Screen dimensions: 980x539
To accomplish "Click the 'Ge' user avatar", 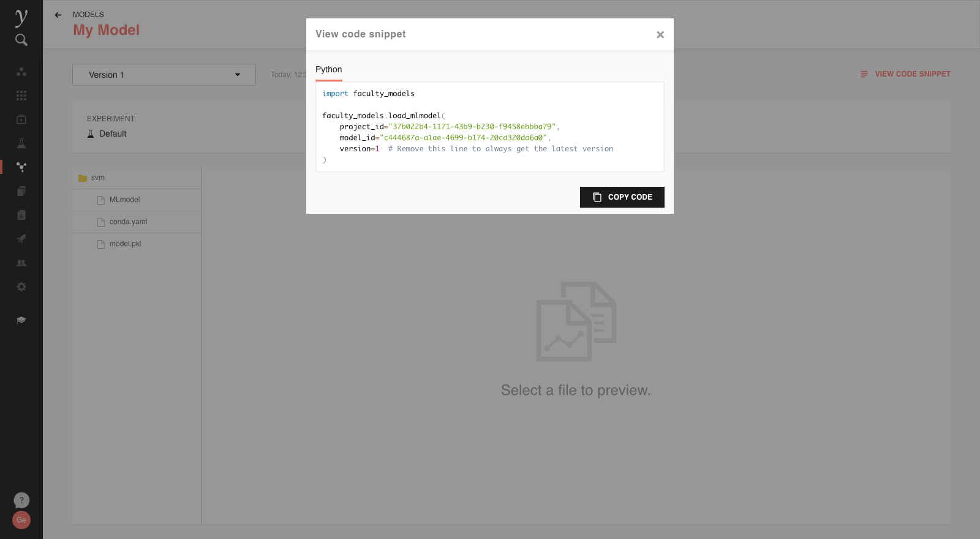I will pyautogui.click(x=21, y=520).
